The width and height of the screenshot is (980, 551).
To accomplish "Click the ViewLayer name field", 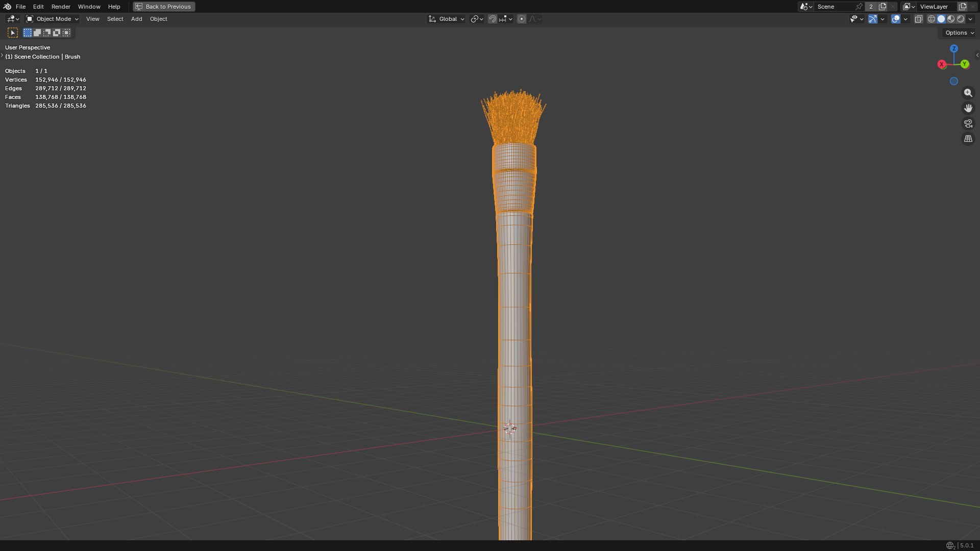I will [937, 7].
